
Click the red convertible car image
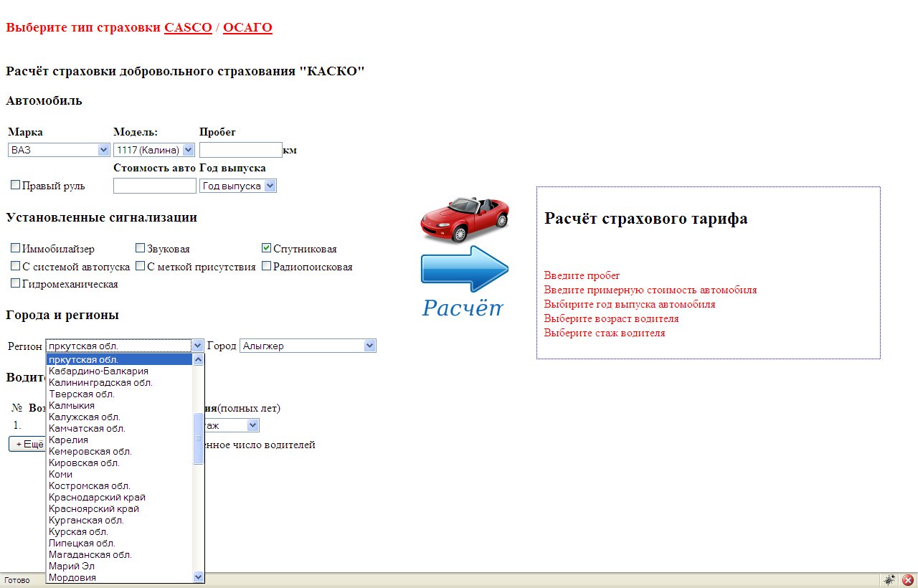(x=465, y=219)
